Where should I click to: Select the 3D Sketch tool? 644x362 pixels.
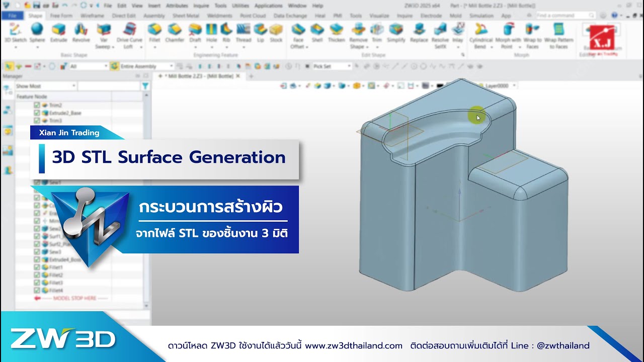[15, 32]
